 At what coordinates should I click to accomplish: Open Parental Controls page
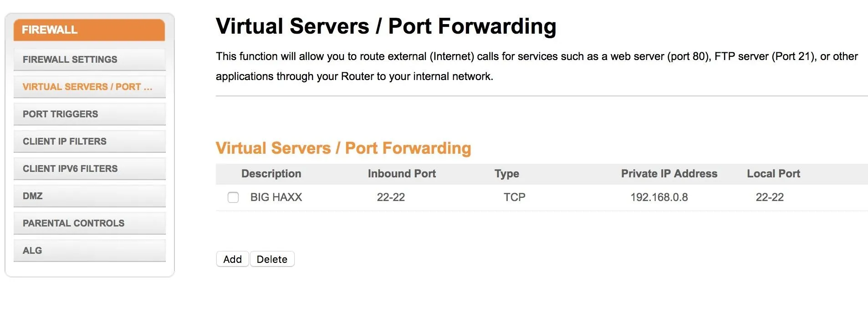tap(89, 223)
